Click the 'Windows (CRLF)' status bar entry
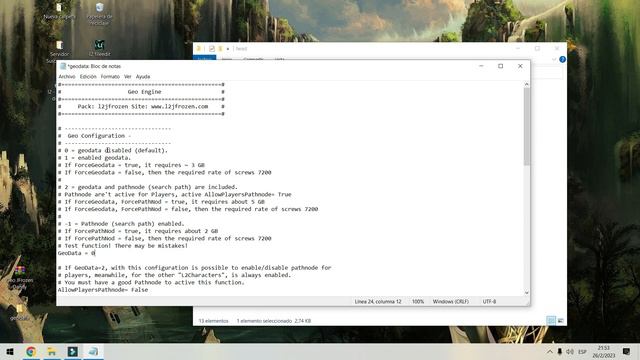 tap(451, 302)
